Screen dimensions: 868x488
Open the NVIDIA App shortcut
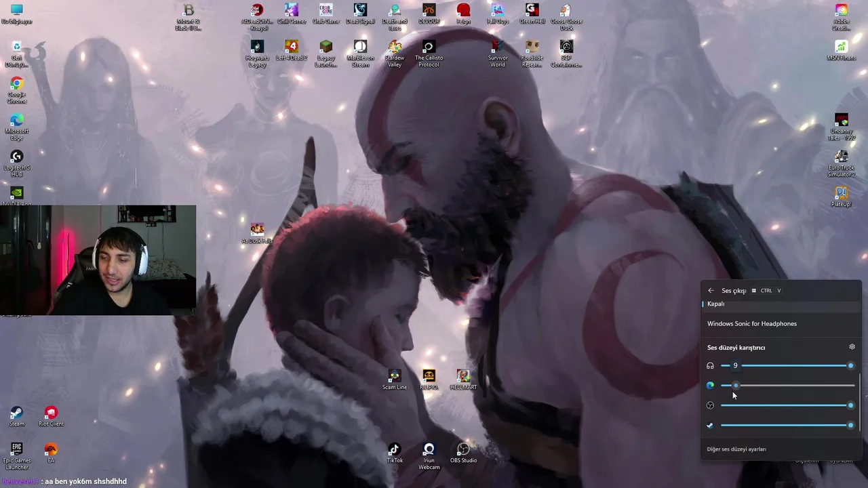point(17,197)
